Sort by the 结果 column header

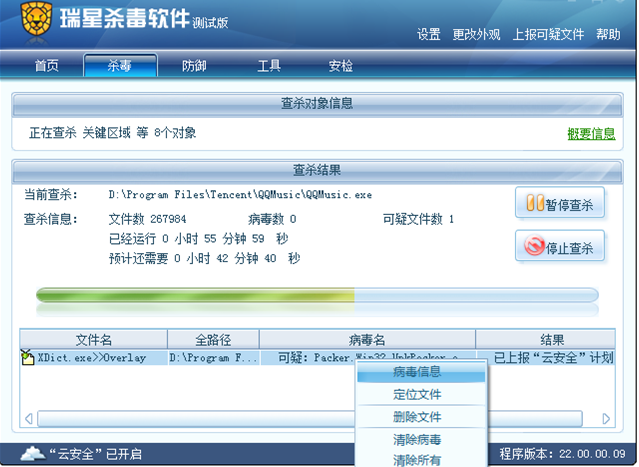(x=545, y=339)
